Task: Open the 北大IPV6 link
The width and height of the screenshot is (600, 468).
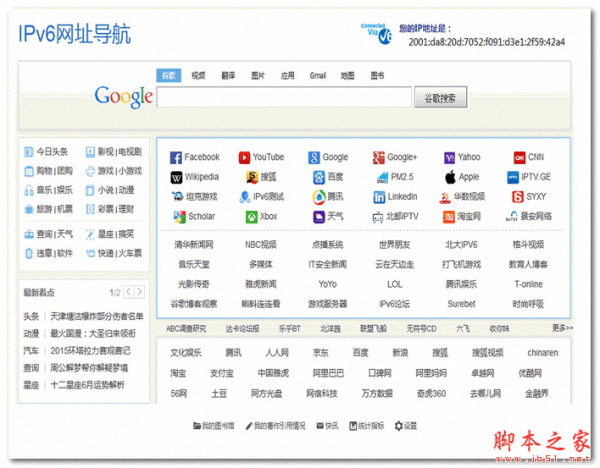Action: tap(461, 245)
